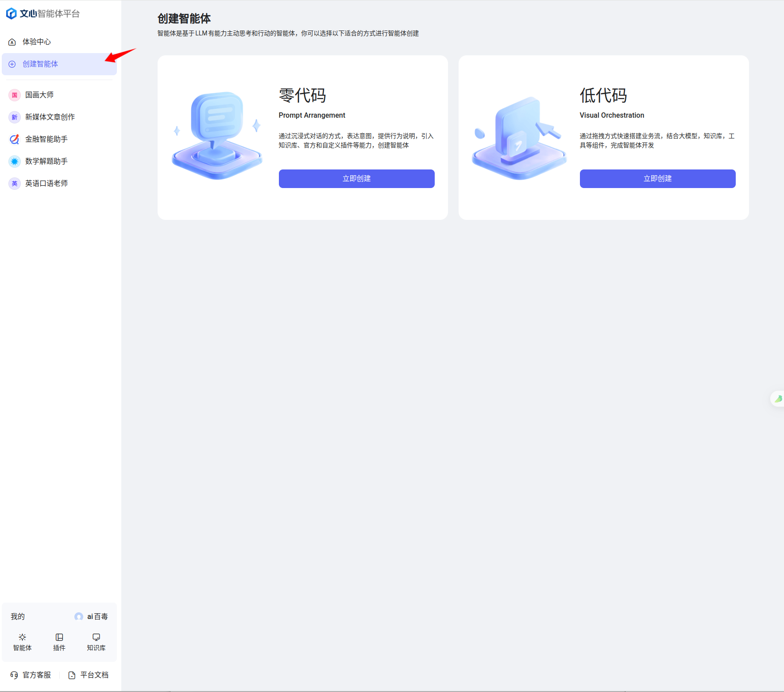Click the 零代码 chat bubble illustration

tap(217, 135)
